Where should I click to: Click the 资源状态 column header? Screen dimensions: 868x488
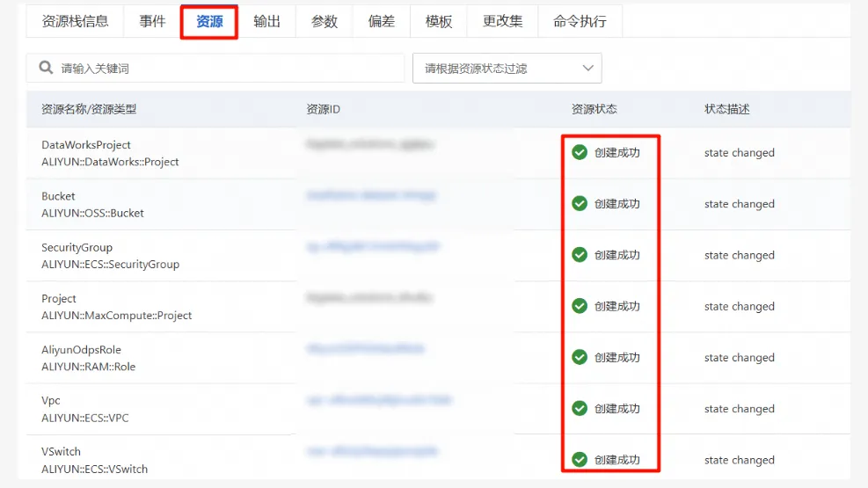coord(594,109)
